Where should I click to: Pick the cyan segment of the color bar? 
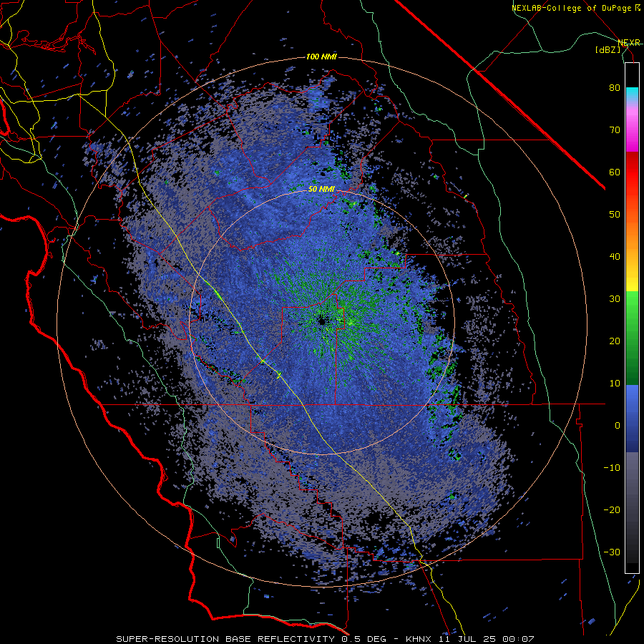click(632, 93)
